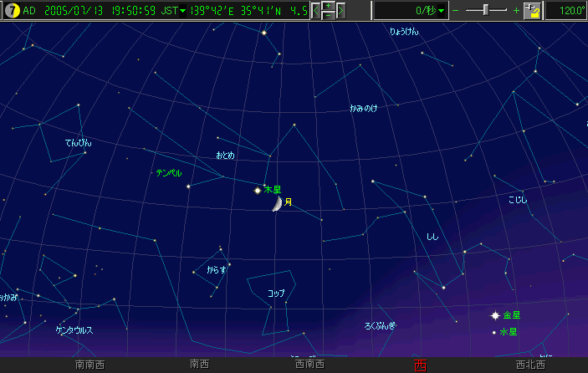Click the 西 west direction label
This screenshot has height=373, width=588.
420,365
